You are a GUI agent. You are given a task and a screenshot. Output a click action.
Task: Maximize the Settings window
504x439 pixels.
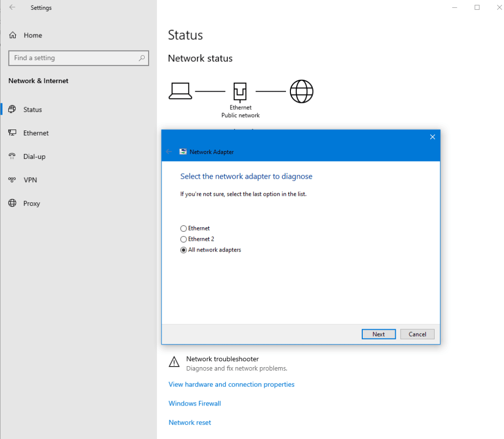(477, 7)
